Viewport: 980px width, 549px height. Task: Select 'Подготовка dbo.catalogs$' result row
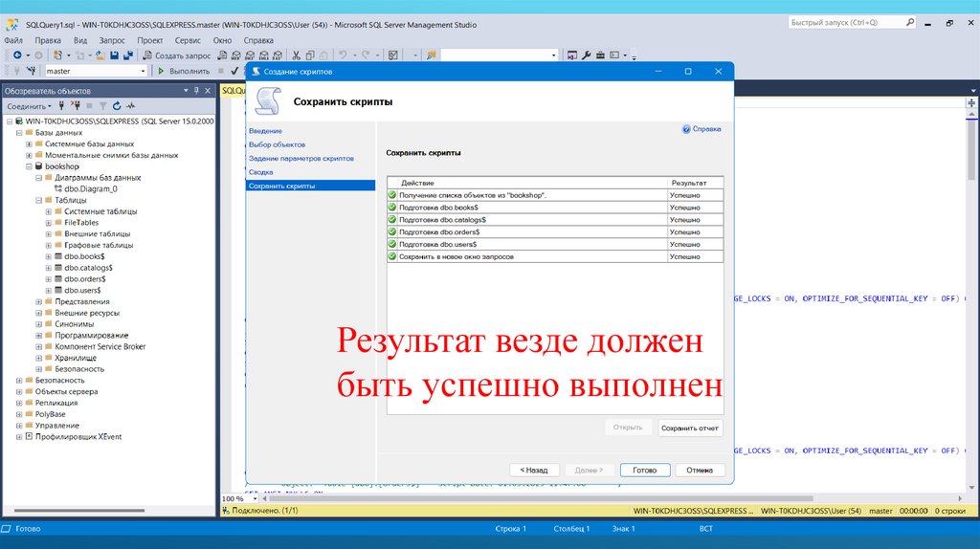pos(555,220)
